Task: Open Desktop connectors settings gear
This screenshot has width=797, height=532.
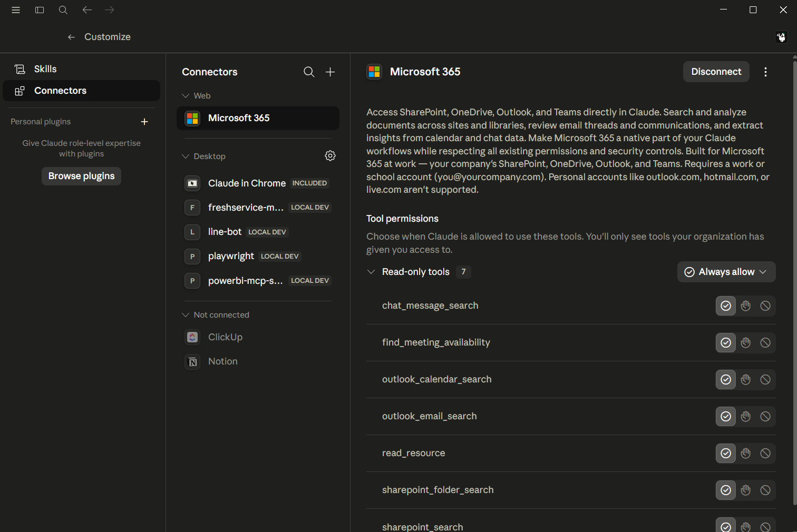Action: (331, 156)
